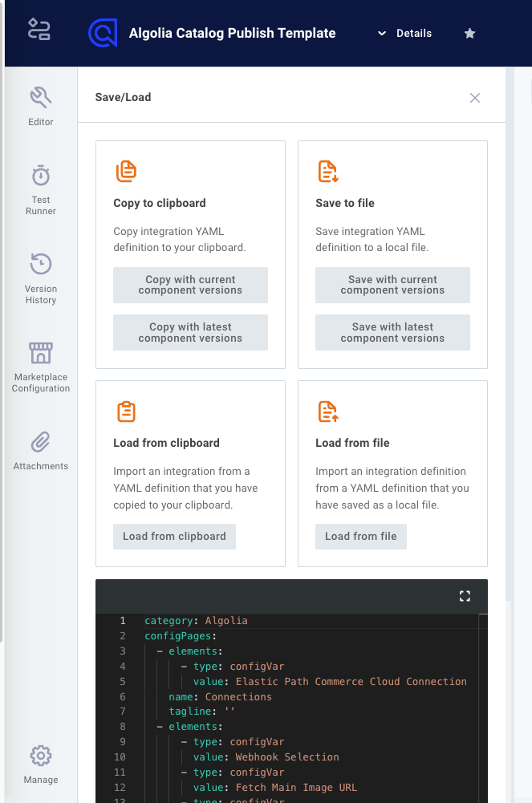Click Copy with current component versions
The width and height of the screenshot is (532, 803).
tap(190, 285)
